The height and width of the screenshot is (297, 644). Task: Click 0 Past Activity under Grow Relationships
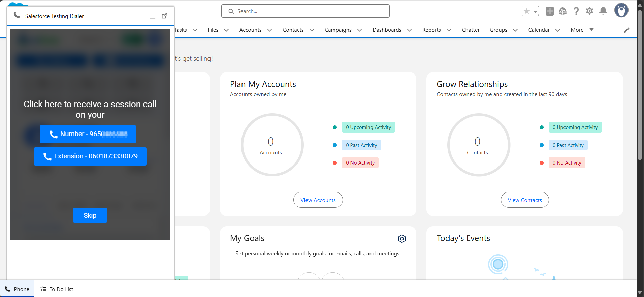click(568, 145)
